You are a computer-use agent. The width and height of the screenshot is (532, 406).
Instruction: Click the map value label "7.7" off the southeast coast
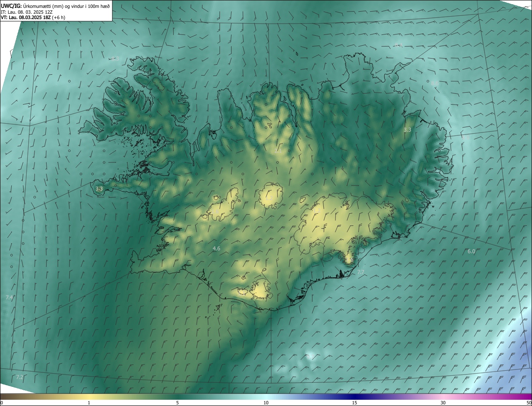360,272
